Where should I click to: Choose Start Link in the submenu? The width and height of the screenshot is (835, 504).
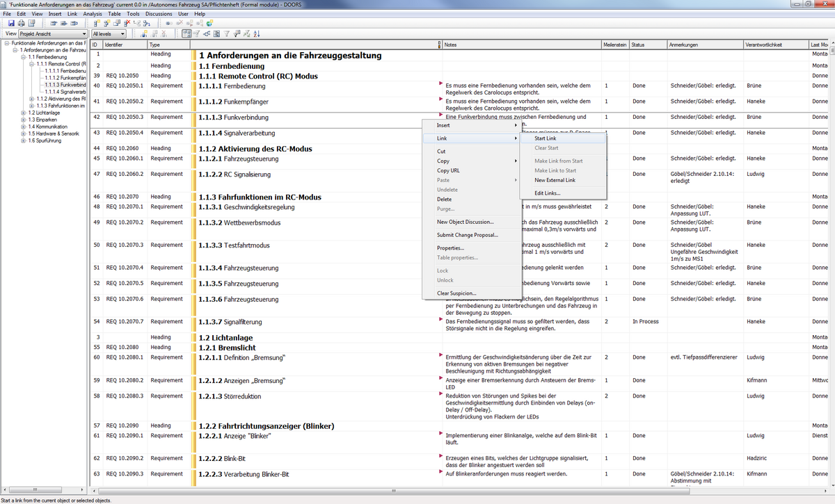click(x=545, y=138)
